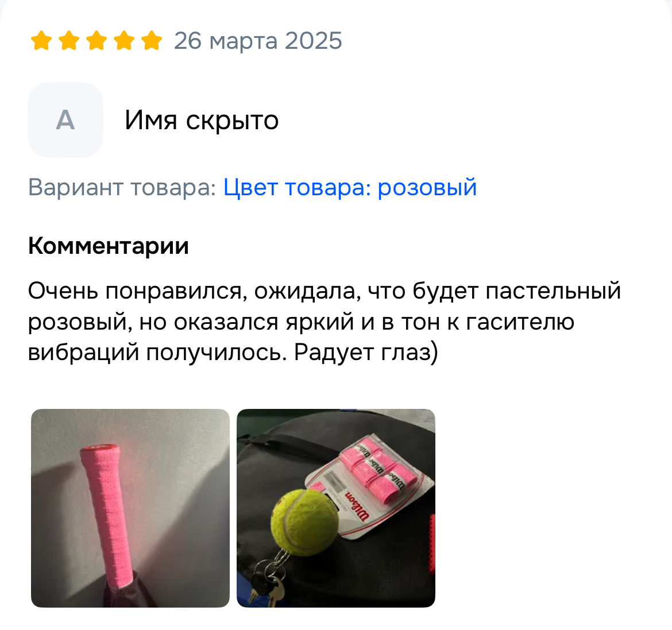672x630 pixels.
Task: Click the second rating star
Action: click(x=69, y=41)
